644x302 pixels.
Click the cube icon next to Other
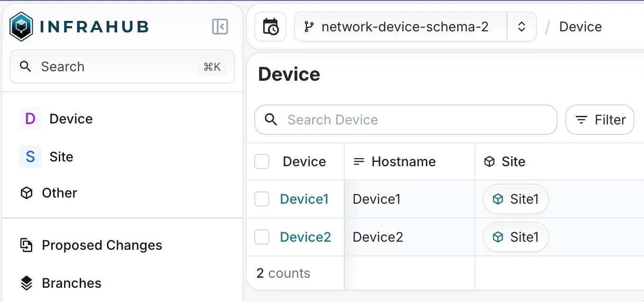27,193
